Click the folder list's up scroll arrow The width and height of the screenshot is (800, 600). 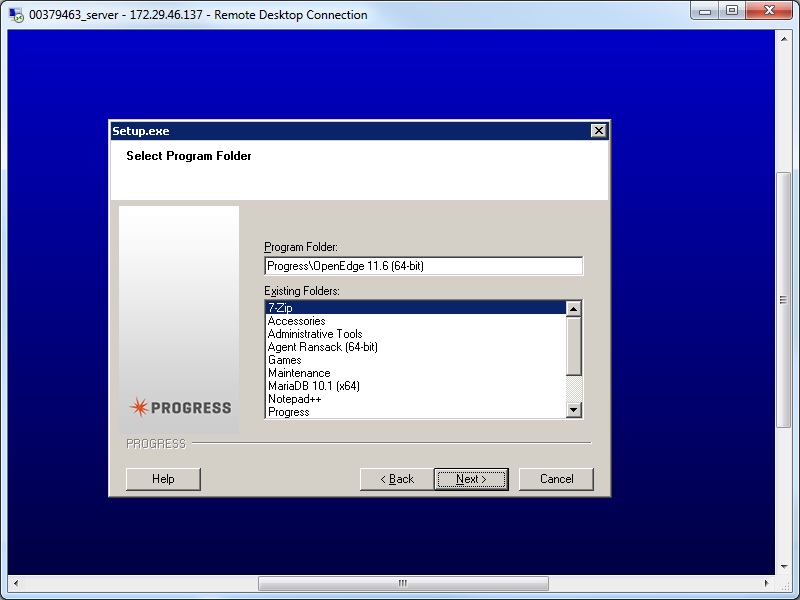(x=574, y=307)
